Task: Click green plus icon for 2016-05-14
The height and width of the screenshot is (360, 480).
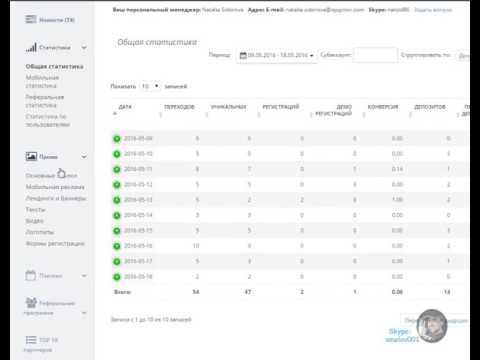Action: pos(117,215)
